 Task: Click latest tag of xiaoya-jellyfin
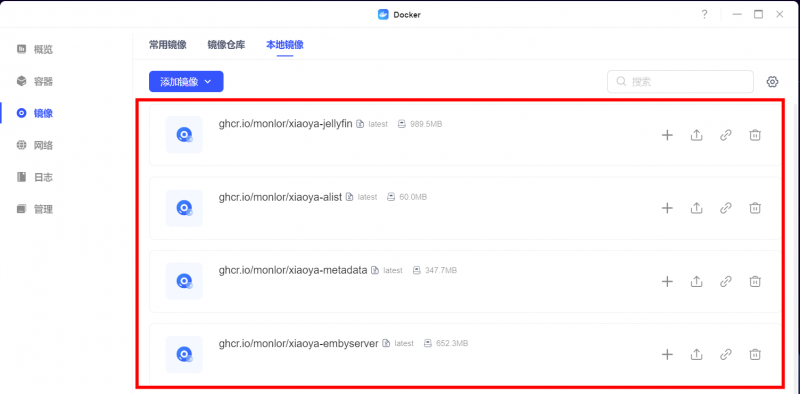378,124
